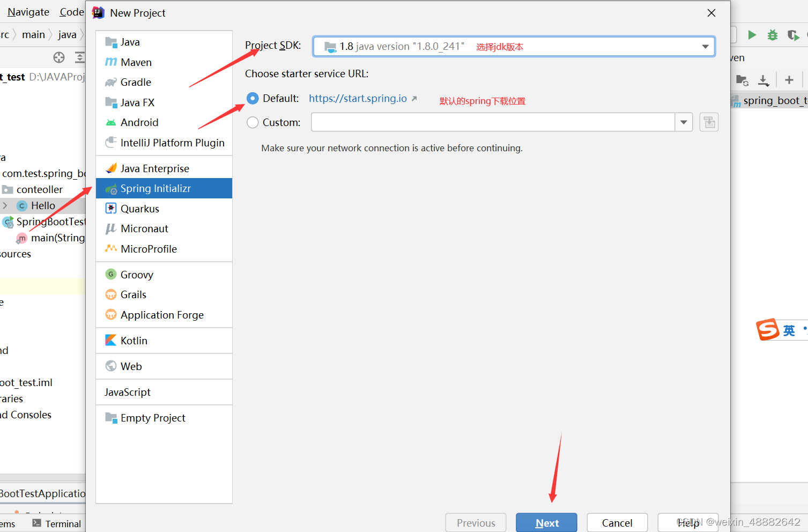Open https://start.spring.io link
The width and height of the screenshot is (808, 532).
click(358, 98)
